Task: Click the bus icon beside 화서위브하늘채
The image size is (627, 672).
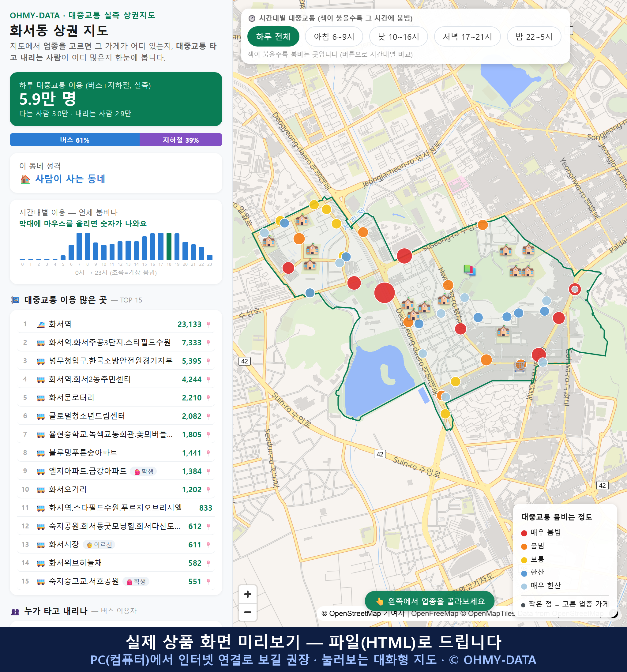Action: click(x=40, y=563)
